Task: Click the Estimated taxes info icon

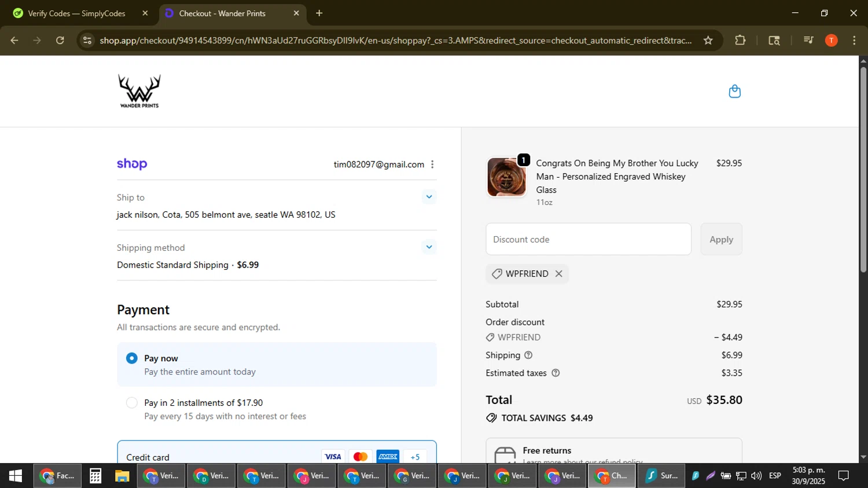Action: point(556,373)
